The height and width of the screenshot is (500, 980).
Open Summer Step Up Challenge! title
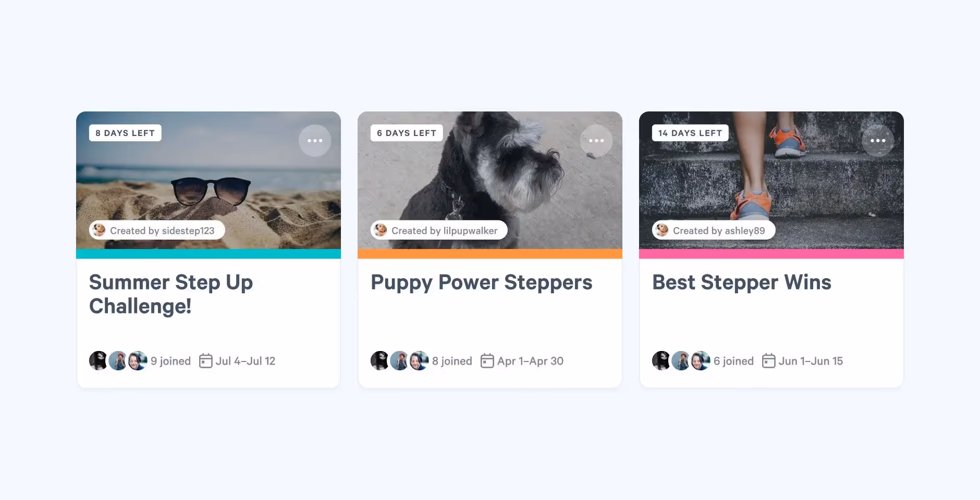pyautogui.click(x=171, y=294)
